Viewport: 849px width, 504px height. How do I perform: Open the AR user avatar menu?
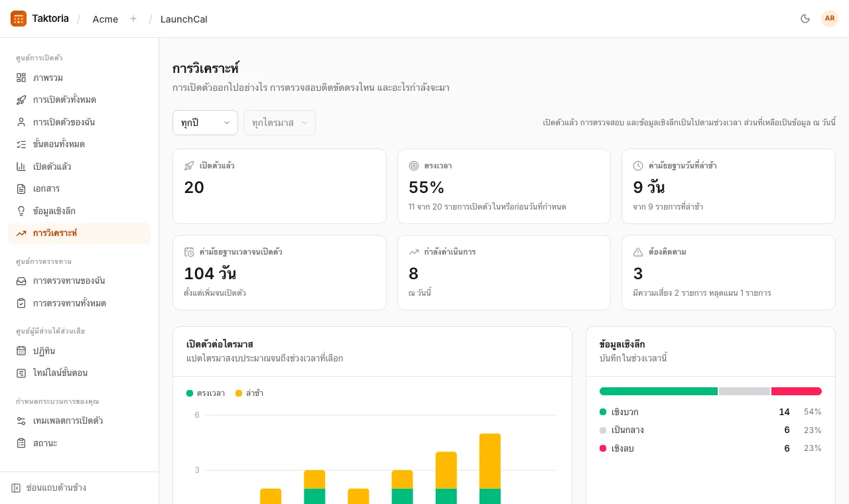coord(830,19)
